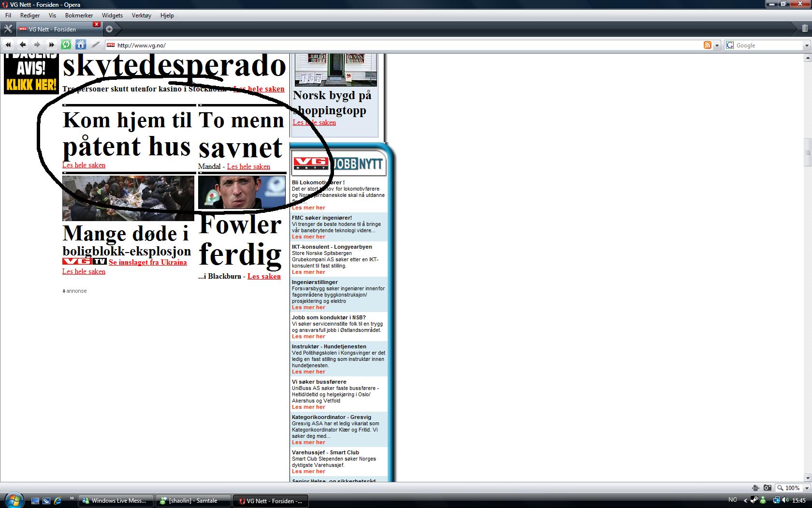Open the Hjelp menu
Image resolution: width=812 pixels, height=508 pixels.
click(167, 15)
